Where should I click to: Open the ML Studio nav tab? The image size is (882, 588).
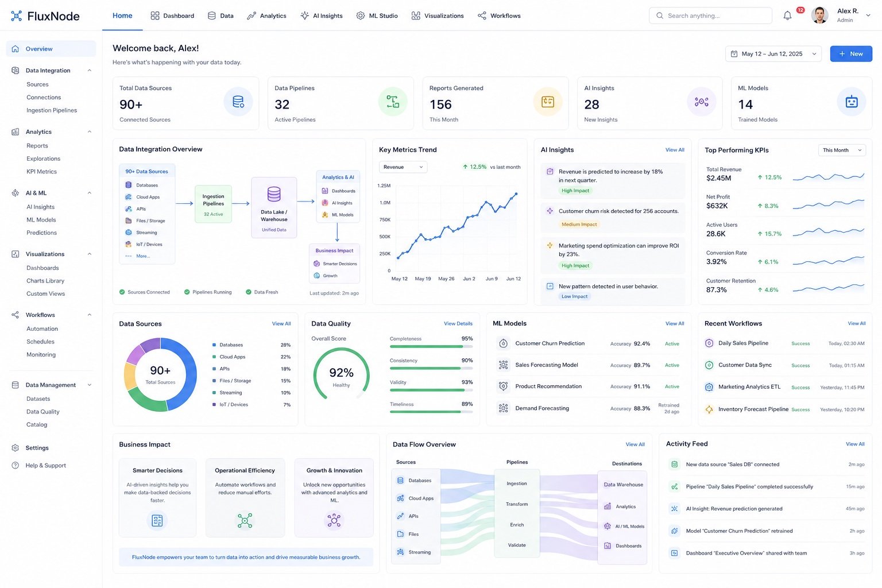[x=377, y=16]
